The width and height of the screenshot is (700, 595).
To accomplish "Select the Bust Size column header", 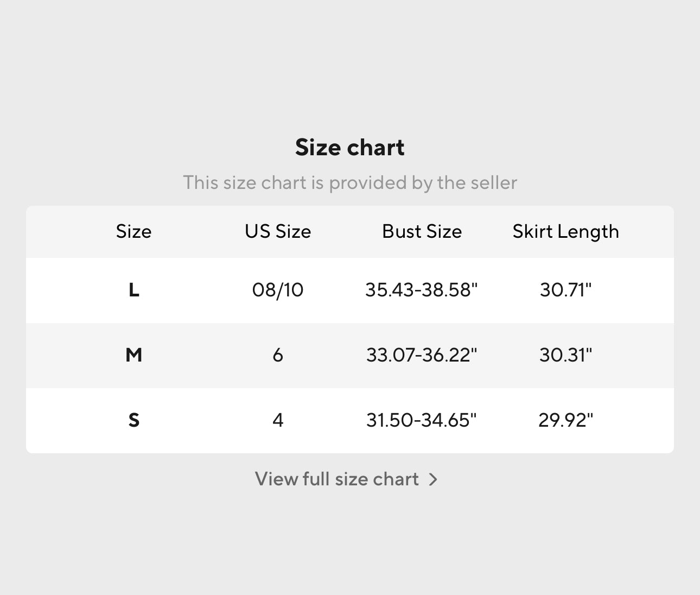I will [422, 231].
